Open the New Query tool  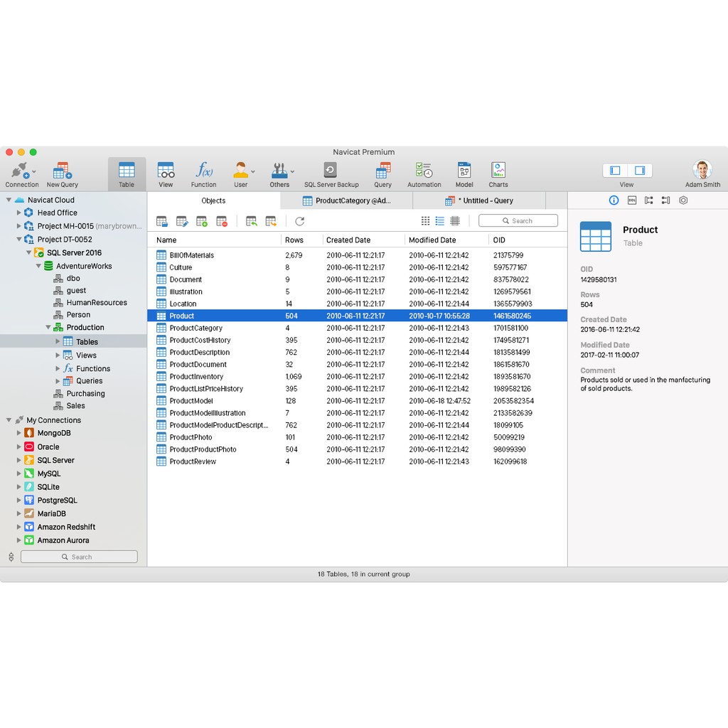63,174
